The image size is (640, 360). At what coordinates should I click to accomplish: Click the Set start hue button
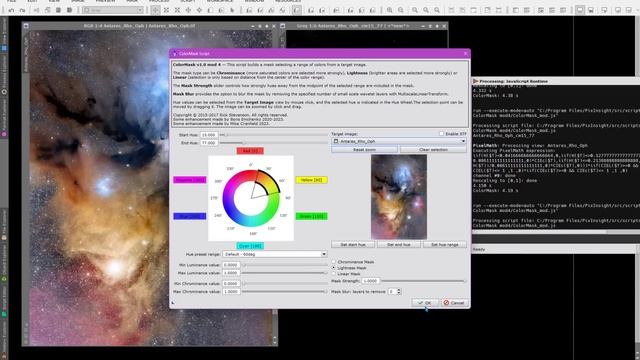(x=353, y=244)
